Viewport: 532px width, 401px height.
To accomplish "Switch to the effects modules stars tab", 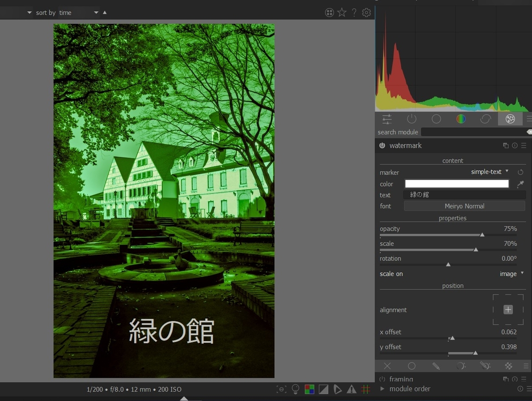I will (510, 119).
